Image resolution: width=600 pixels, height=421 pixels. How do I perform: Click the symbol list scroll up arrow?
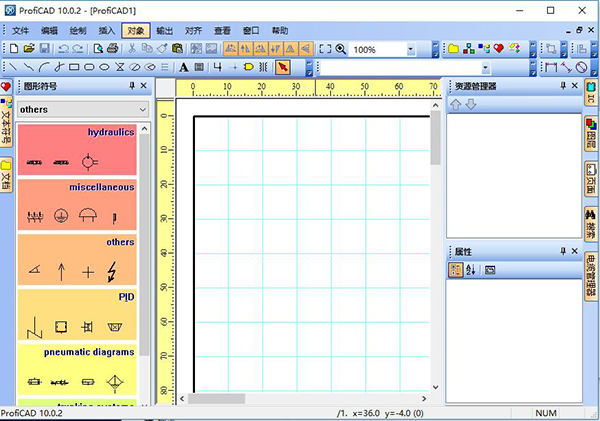coord(144,129)
